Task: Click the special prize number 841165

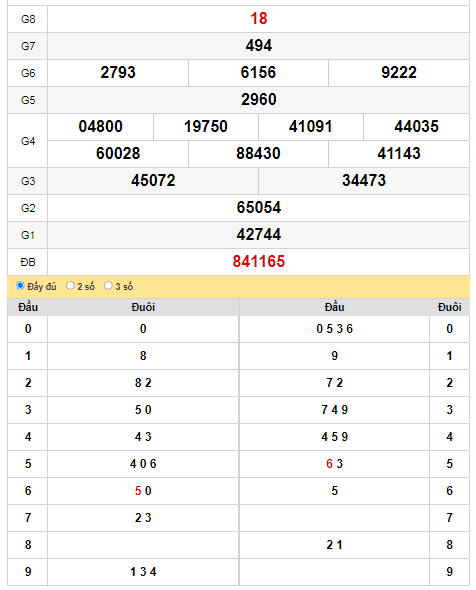Action: [259, 262]
